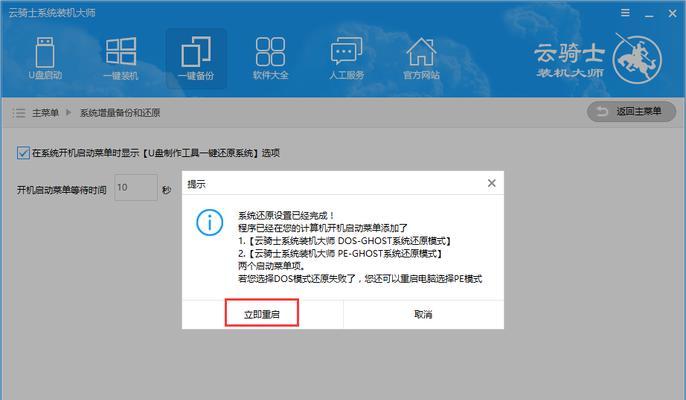The width and height of the screenshot is (686, 400).
Task: Toggle the boot menu display checkbox
Action: pos(23,153)
